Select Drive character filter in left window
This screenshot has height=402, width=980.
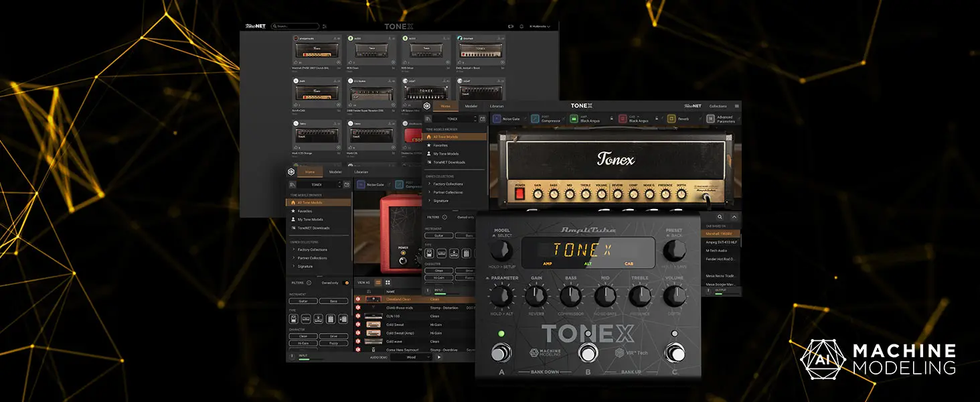pos(333,336)
